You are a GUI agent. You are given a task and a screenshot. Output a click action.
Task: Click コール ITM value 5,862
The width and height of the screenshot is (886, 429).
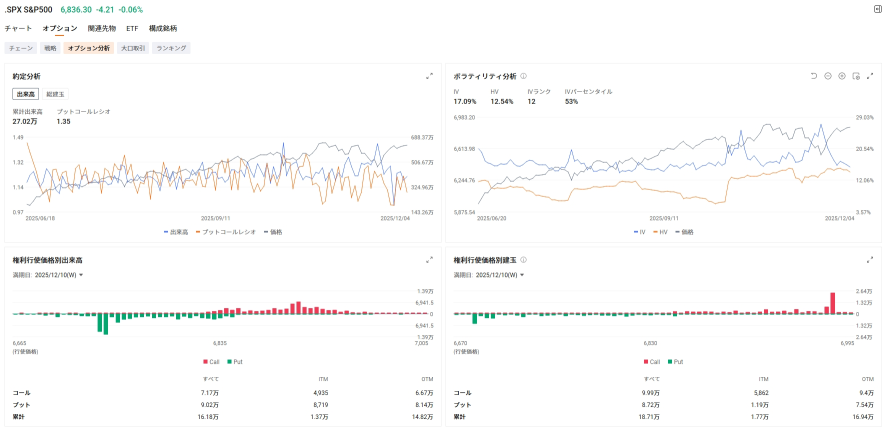tap(760, 393)
